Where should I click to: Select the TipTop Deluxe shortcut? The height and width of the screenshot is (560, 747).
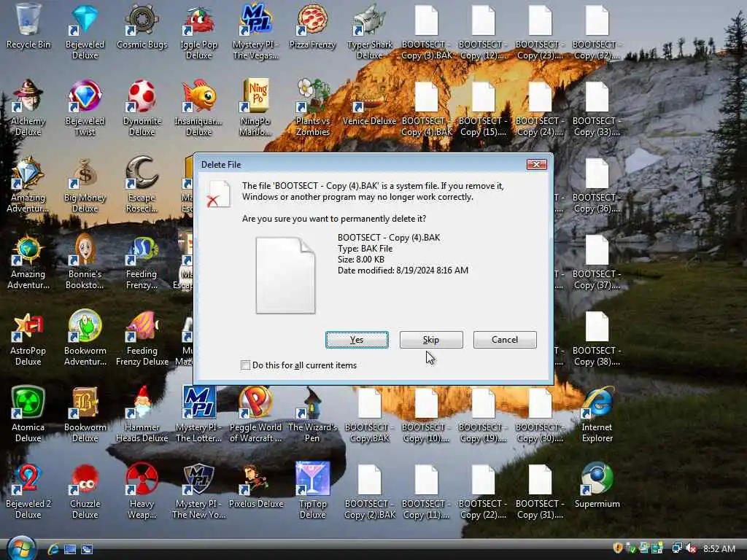coord(312,491)
